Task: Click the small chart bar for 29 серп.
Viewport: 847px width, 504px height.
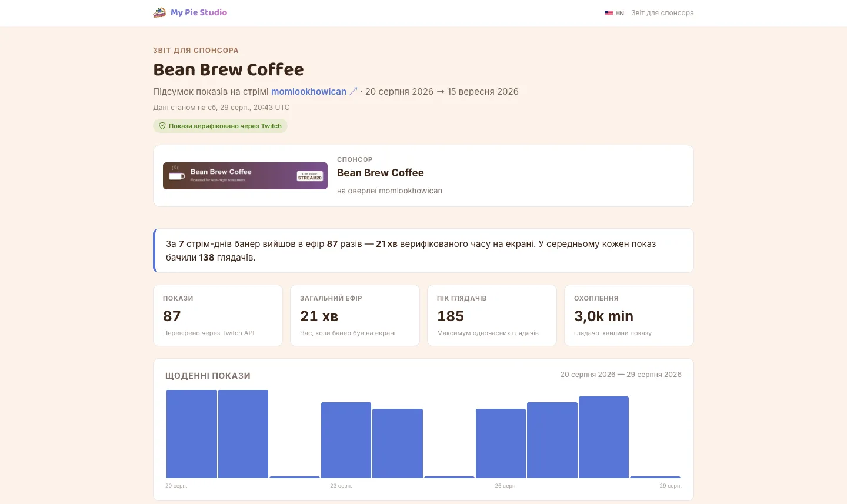Action: coord(655,477)
